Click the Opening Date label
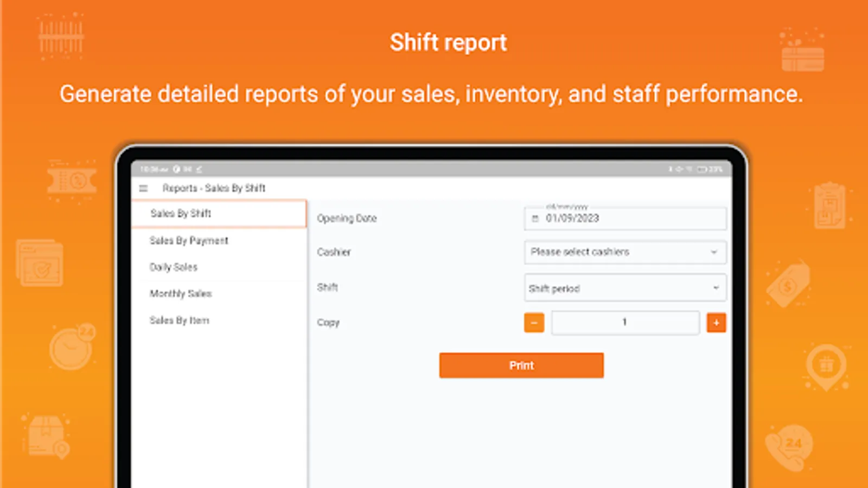The width and height of the screenshot is (868, 488). tap(347, 219)
